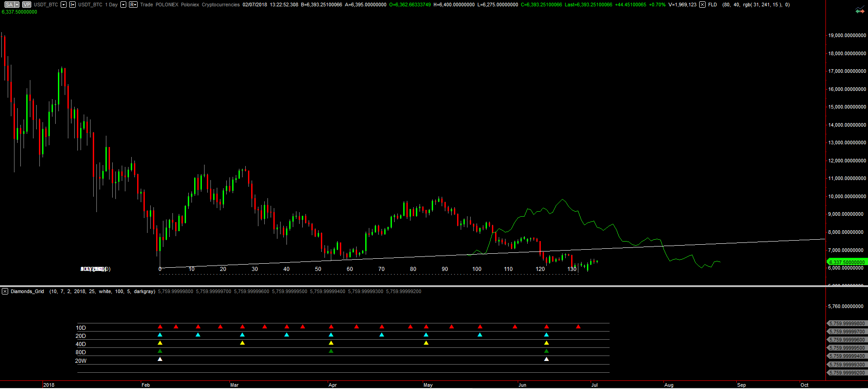The width and height of the screenshot is (868, 389).
Task: Open the R dropdown button
Action: 133,5
